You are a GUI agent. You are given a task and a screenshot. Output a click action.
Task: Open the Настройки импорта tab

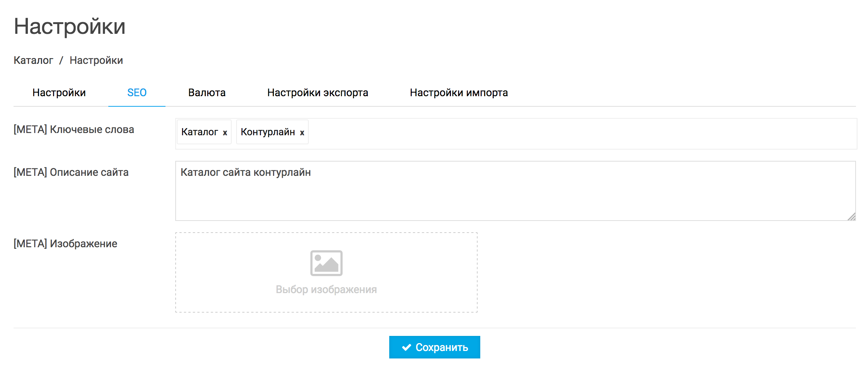tap(458, 92)
